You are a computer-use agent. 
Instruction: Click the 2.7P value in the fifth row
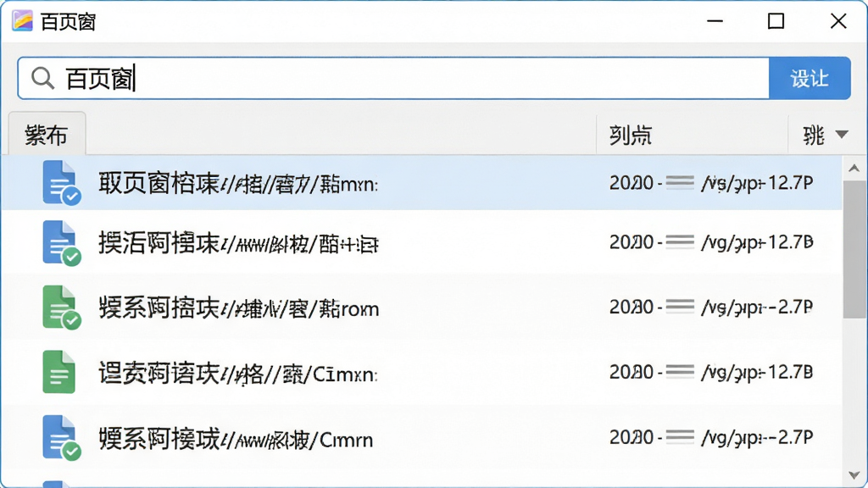(x=795, y=437)
